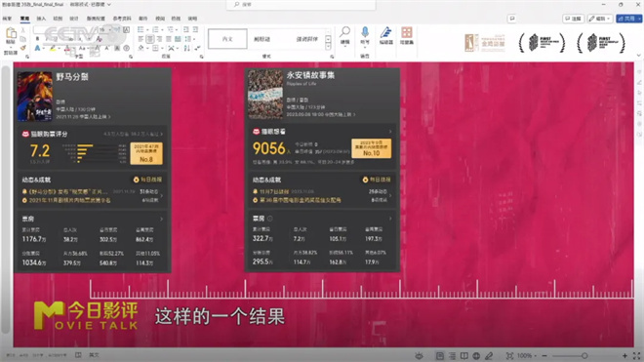
Task: Click the Multilevel list icon
Action: click(170, 29)
